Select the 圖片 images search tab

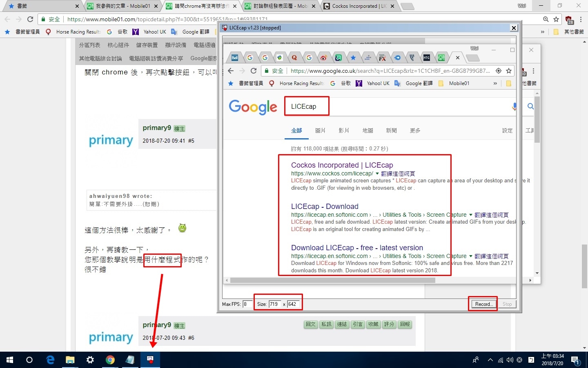click(x=320, y=130)
